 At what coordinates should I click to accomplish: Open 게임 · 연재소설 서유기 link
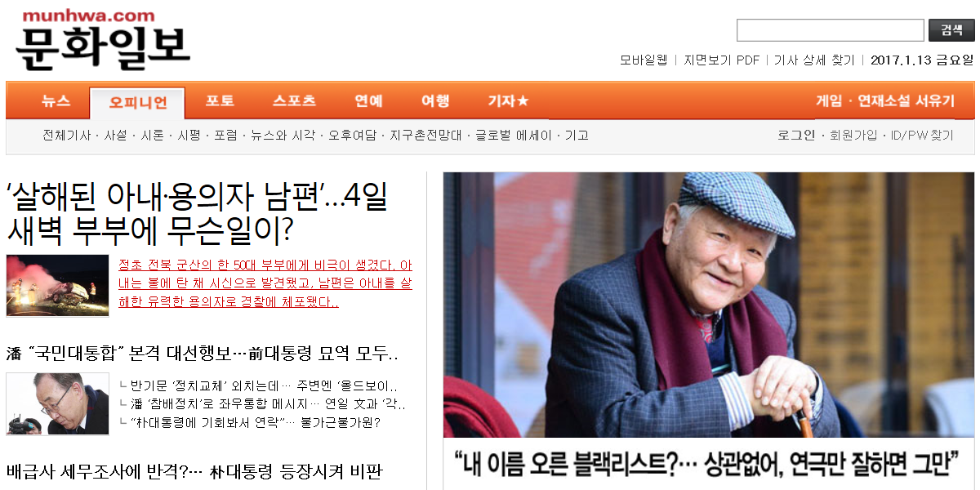point(885,101)
